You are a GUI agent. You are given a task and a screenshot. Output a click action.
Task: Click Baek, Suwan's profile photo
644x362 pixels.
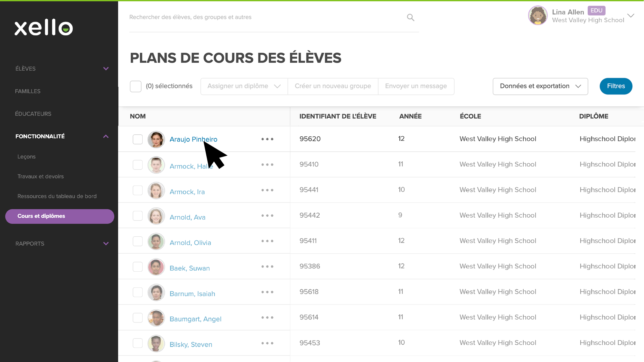point(156,267)
